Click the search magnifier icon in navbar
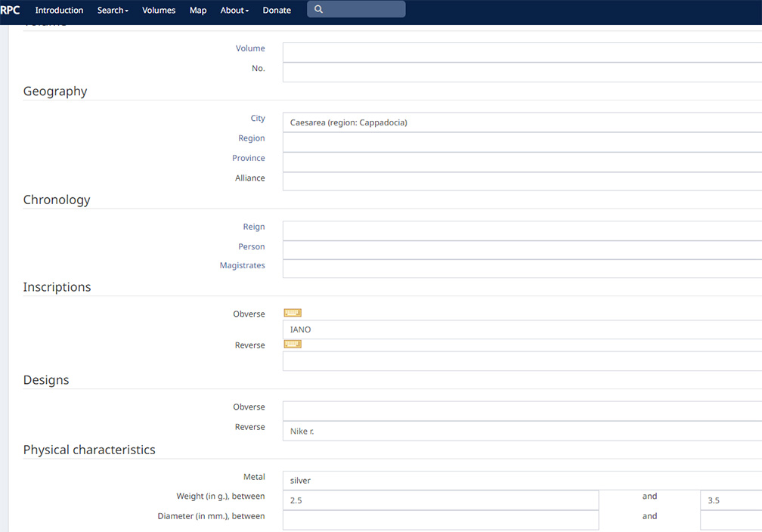Viewport: 762px width, 532px height. [318, 9]
